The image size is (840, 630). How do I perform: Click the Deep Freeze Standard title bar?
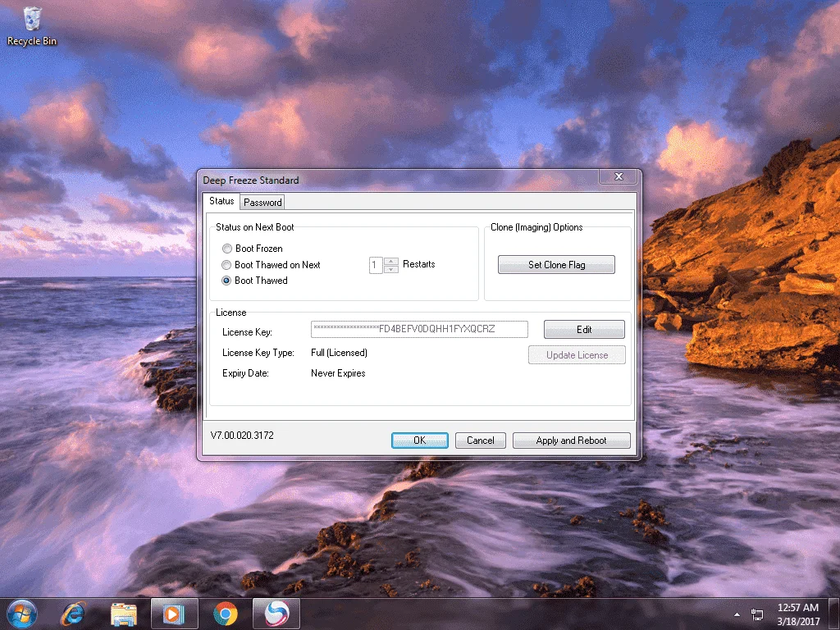coord(399,180)
